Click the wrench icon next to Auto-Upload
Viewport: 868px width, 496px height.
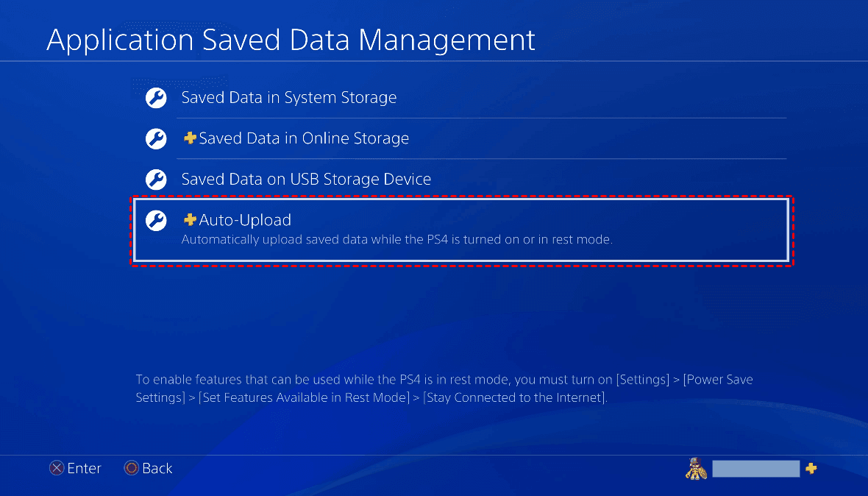(156, 220)
